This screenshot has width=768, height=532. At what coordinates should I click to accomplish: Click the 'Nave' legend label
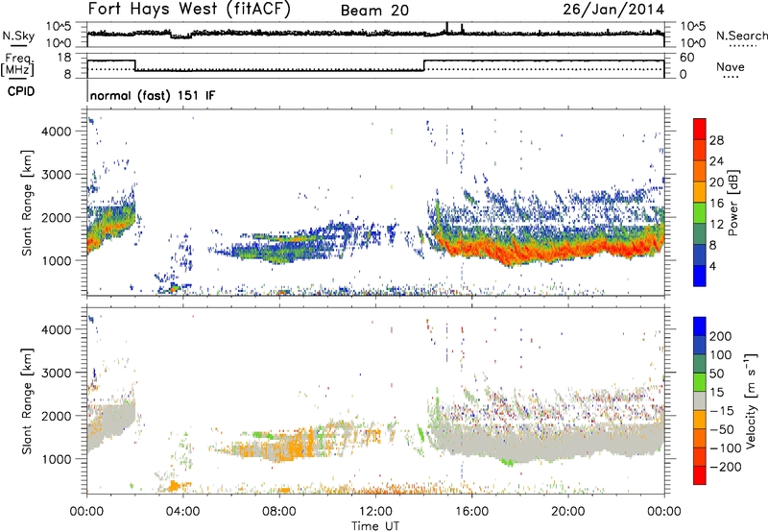730,67
